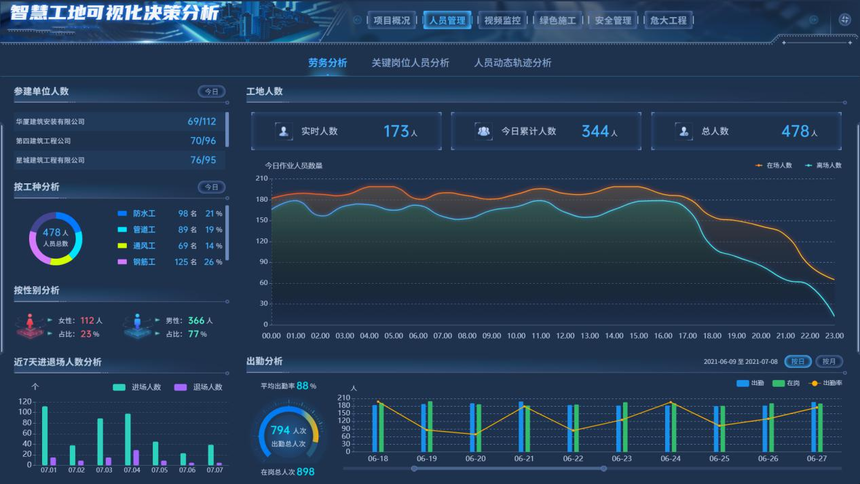Click the date range 2021-06-09 至 2021-07-08
This screenshot has height=484, width=860.
(x=740, y=362)
